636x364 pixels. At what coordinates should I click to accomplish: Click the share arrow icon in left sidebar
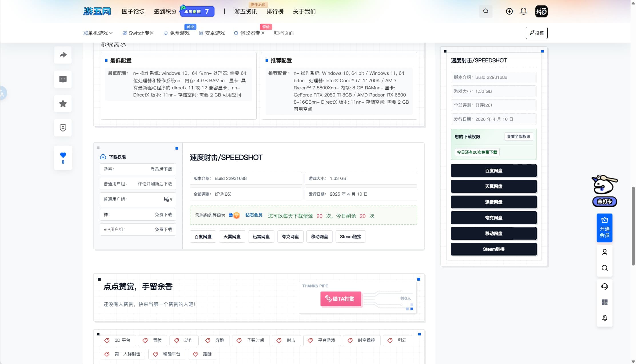[x=63, y=55]
